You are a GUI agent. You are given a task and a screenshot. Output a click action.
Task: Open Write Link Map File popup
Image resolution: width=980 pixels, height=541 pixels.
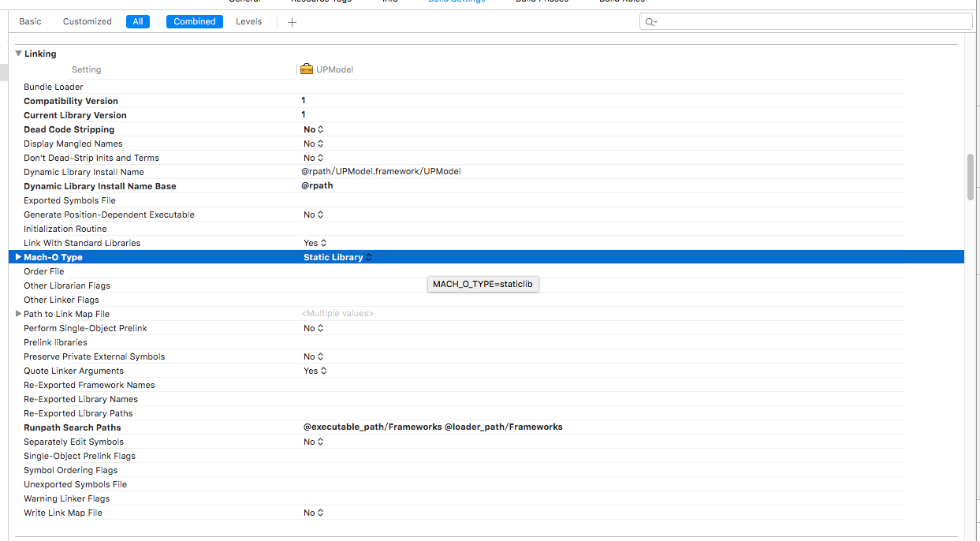tap(314, 513)
